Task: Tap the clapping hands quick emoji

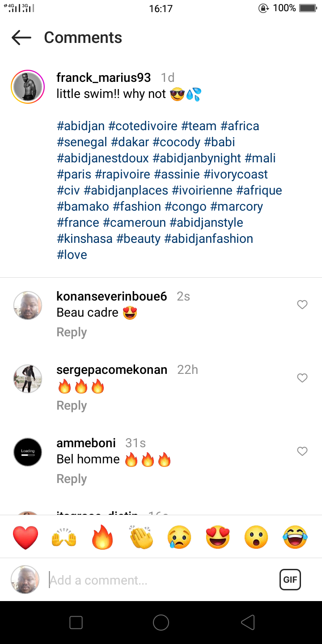Action: 141,537
